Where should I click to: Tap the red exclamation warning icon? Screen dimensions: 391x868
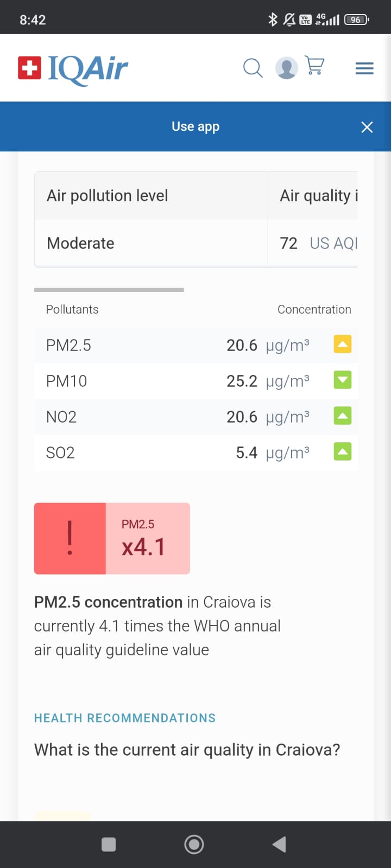coord(70,538)
